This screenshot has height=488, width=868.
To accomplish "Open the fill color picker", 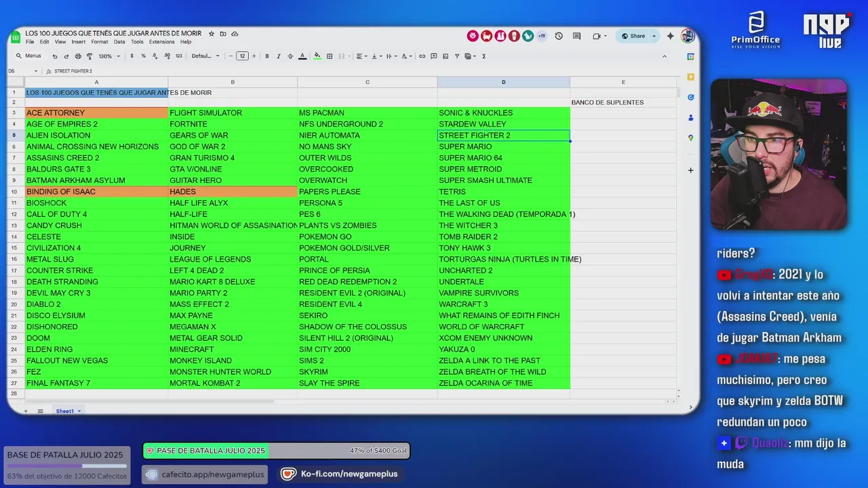I will (x=317, y=56).
